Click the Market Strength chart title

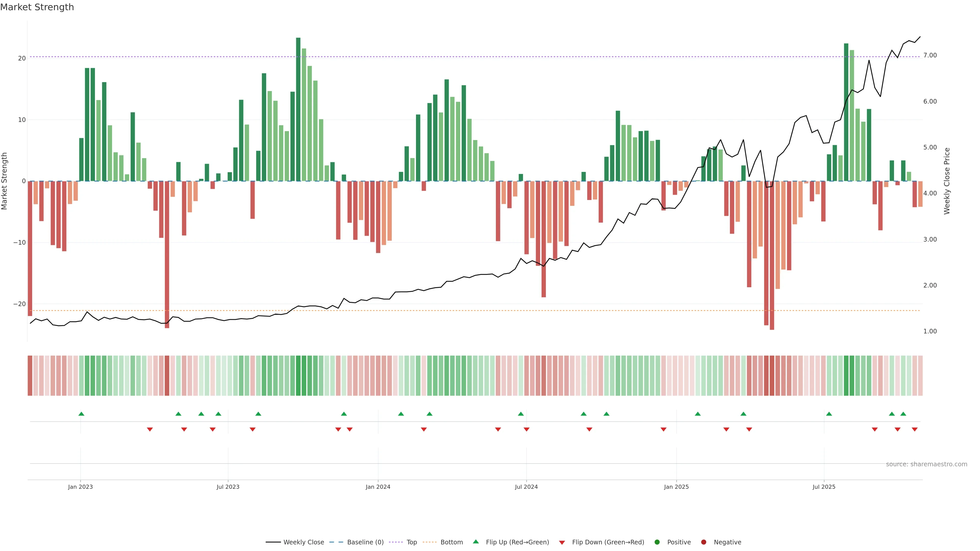37,7
